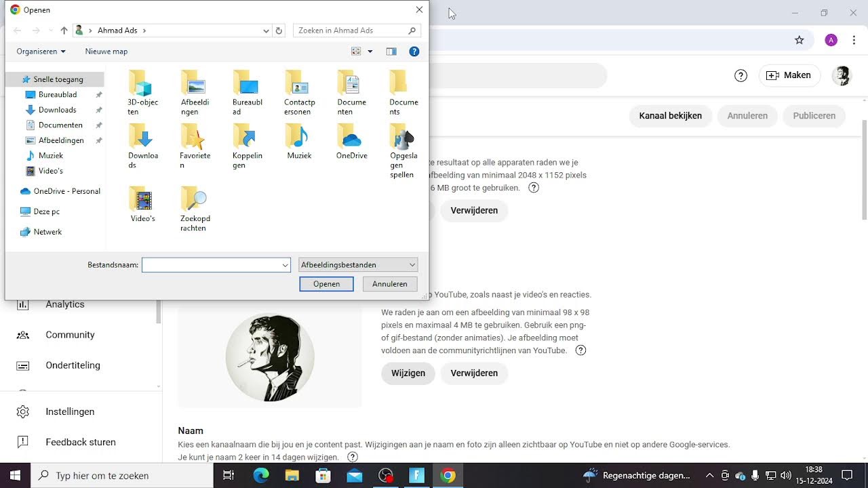
Task: Click Wijzigen for the profile picture
Action: tap(408, 373)
